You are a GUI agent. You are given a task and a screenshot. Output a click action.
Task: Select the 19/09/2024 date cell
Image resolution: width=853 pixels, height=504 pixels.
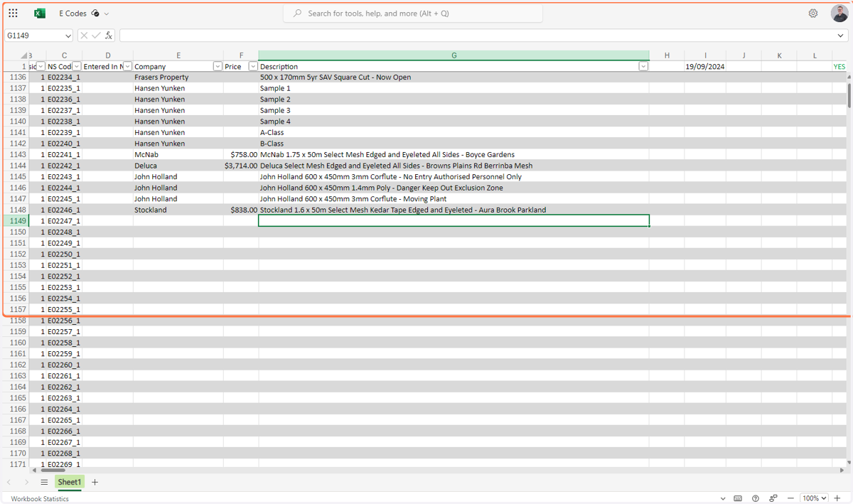click(x=705, y=66)
